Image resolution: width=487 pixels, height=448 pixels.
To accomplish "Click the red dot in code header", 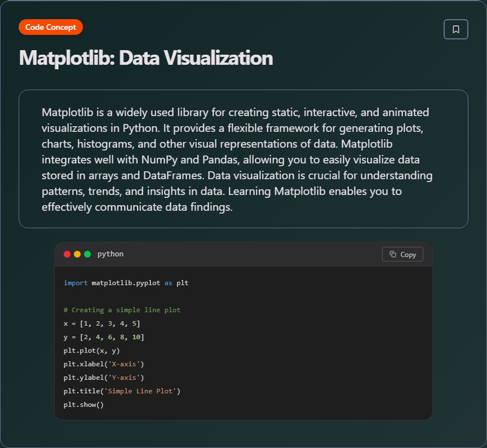I will tap(67, 254).
